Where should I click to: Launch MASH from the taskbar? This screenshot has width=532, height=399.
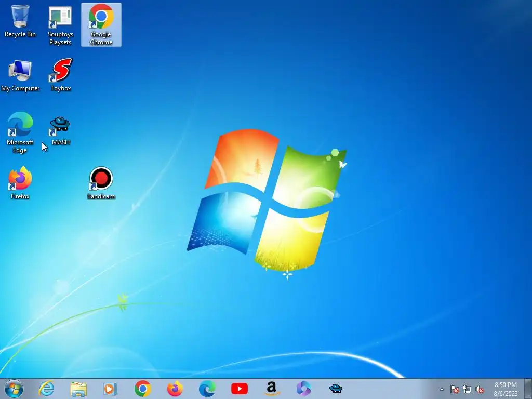pyautogui.click(x=336, y=388)
